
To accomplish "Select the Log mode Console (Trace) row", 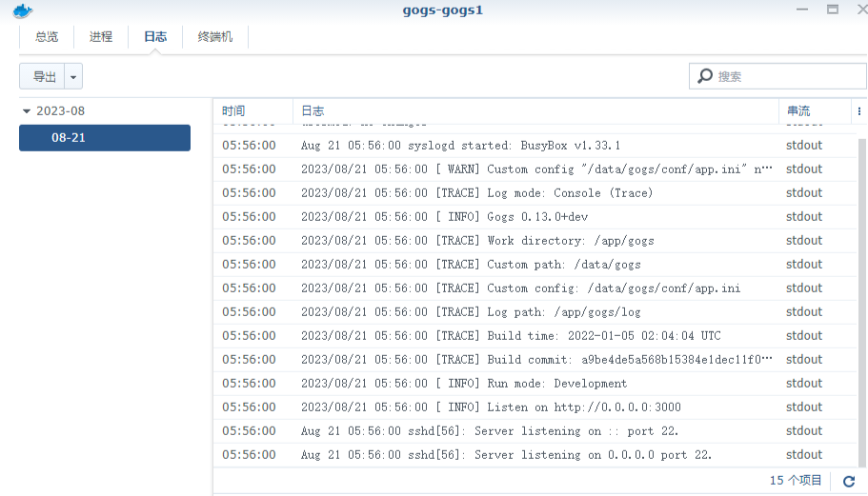I will 535,193.
